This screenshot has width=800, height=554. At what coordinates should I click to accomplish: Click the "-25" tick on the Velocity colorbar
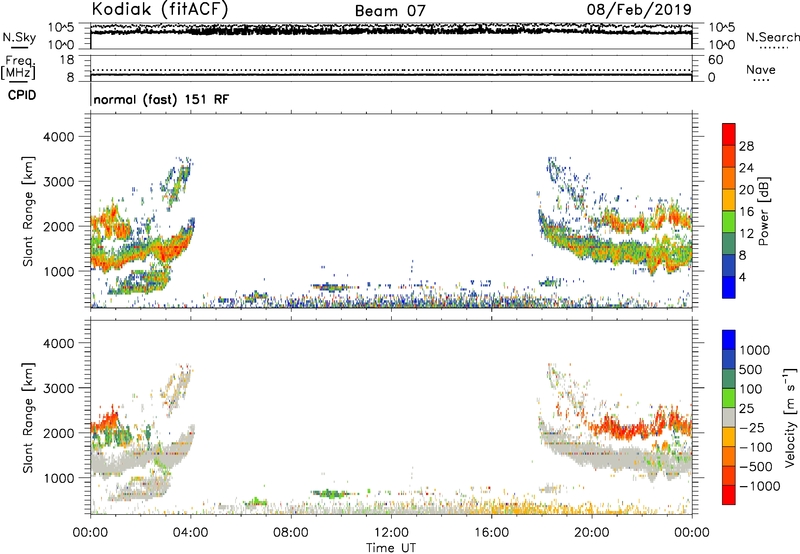[752, 428]
